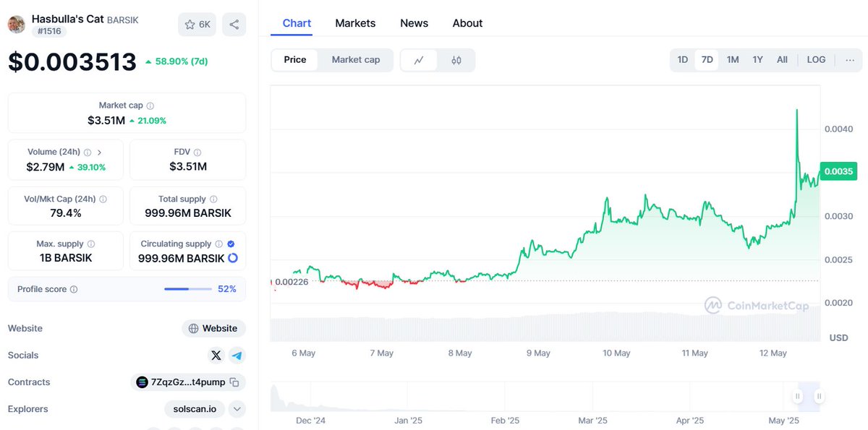Open the share icon button
868x430 pixels.
[x=234, y=25]
